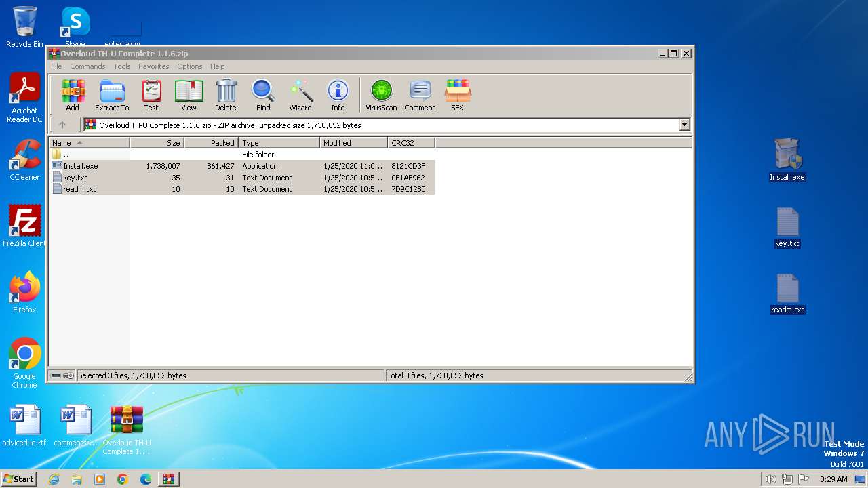Launch Firefox from the desktop

click(24, 293)
